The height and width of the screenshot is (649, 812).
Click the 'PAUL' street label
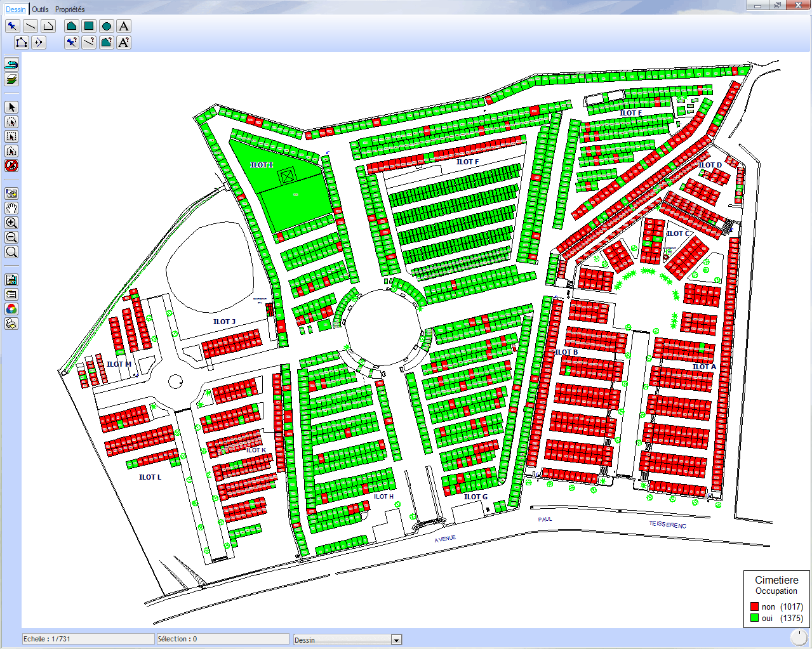click(x=545, y=519)
